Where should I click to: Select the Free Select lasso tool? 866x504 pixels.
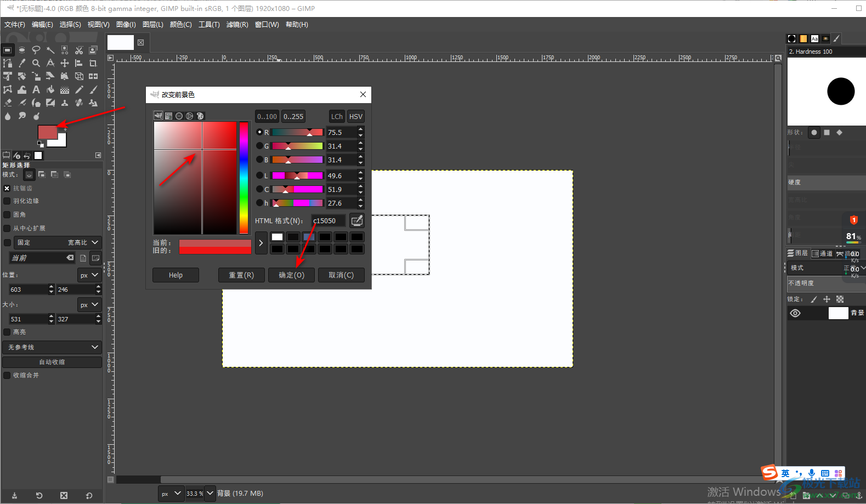pos(36,50)
